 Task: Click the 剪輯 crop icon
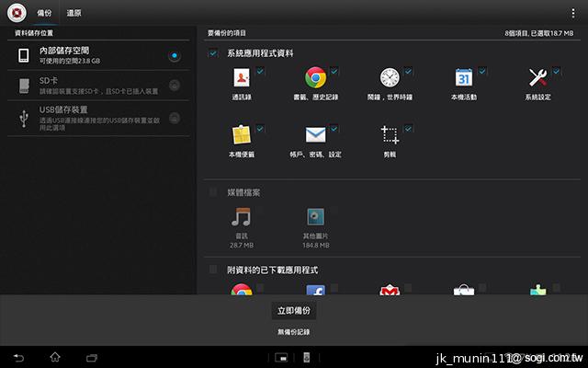tap(390, 135)
